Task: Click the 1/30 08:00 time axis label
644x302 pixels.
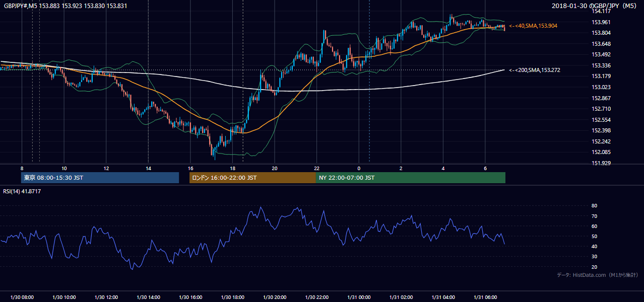Action: 22,297
